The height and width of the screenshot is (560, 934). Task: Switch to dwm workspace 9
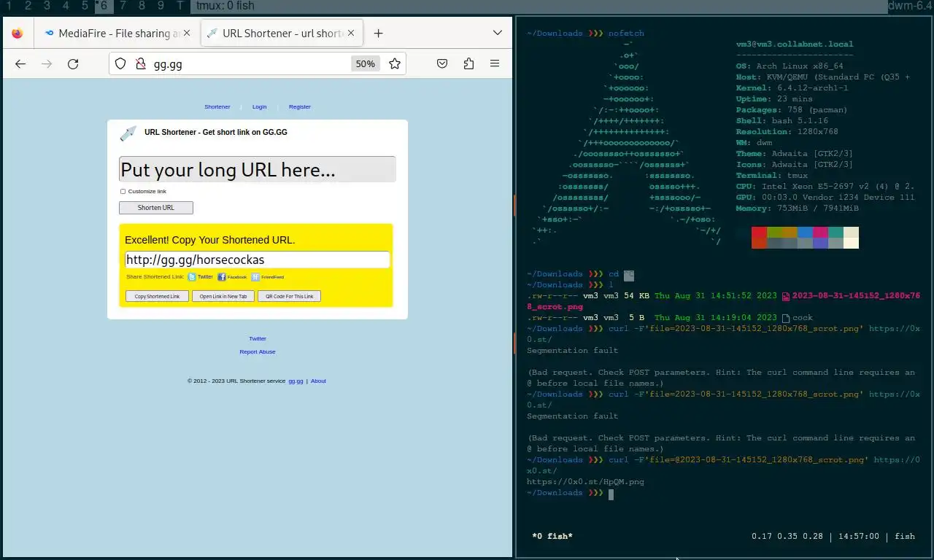(161, 6)
